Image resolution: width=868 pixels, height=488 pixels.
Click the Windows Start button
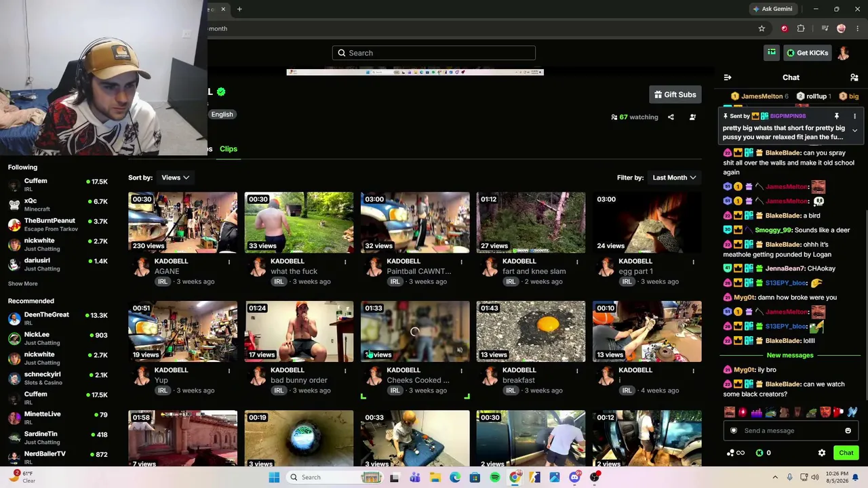pos(274,477)
